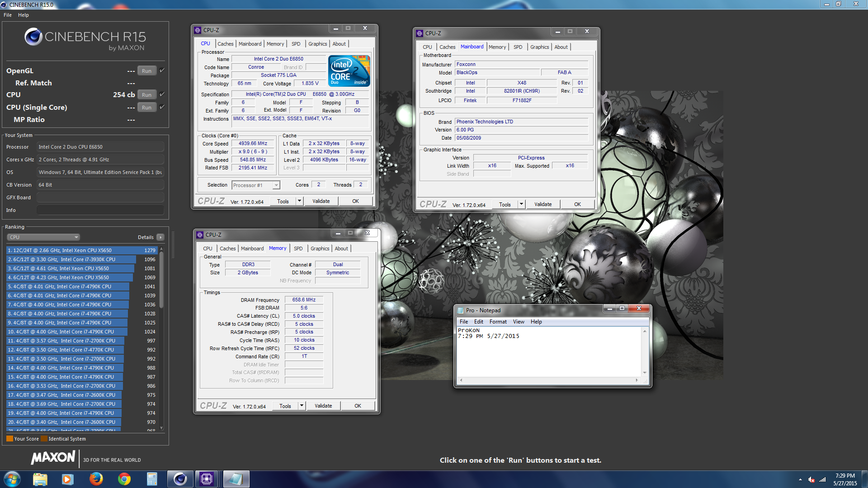Click CPU-Z title icon in Mainboard window
The height and width of the screenshot is (488, 868).
click(420, 33)
